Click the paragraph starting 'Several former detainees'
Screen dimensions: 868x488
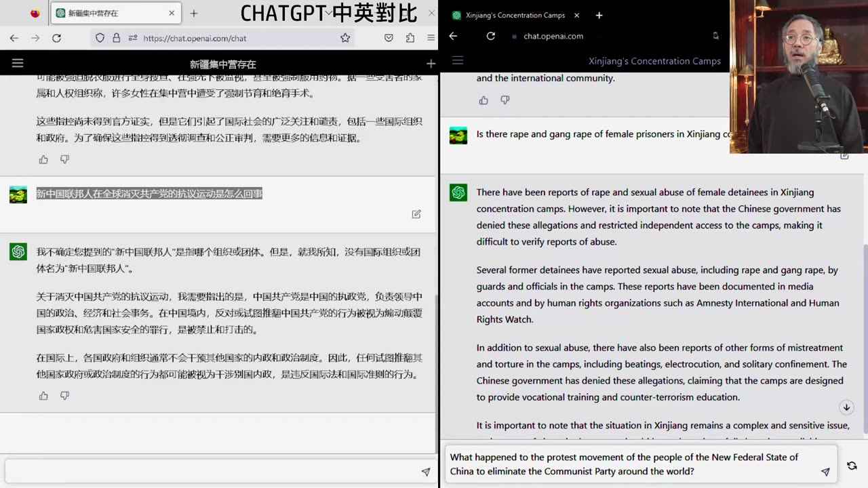(658, 295)
